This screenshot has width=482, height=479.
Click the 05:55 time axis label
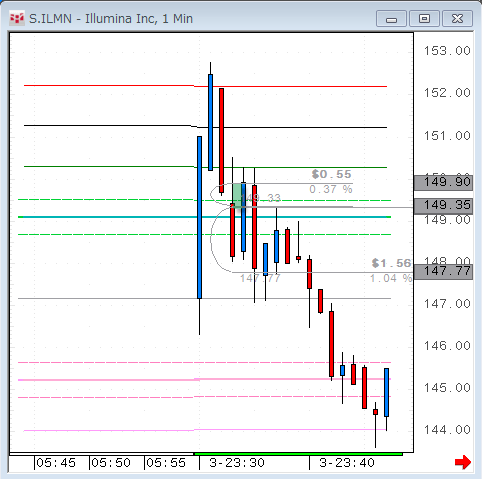(166, 463)
